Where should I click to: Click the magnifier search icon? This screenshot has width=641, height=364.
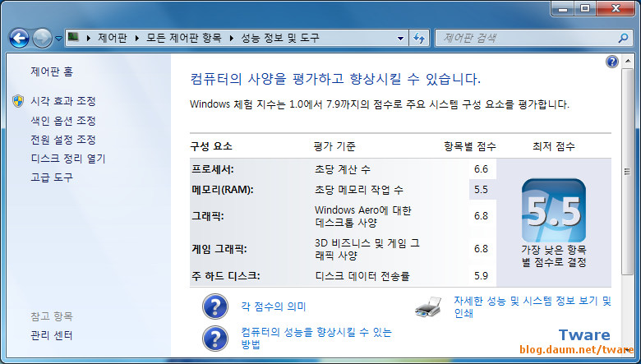pos(623,39)
